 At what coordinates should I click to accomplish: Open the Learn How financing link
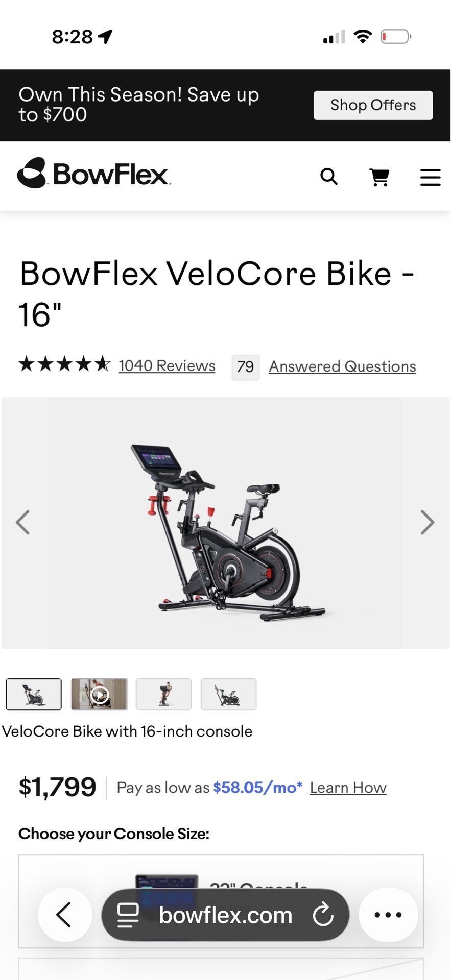348,788
